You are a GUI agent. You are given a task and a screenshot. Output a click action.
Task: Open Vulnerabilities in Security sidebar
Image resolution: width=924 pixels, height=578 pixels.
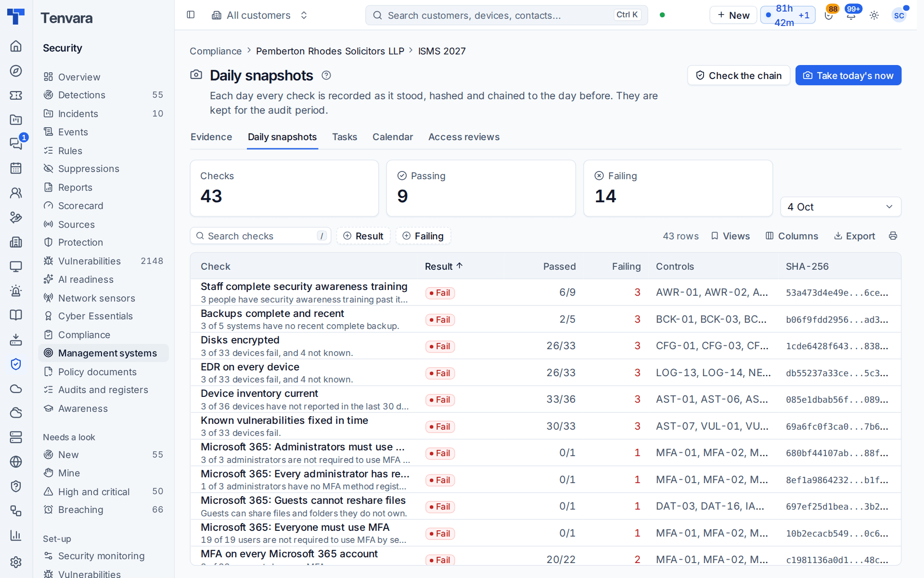(103, 261)
